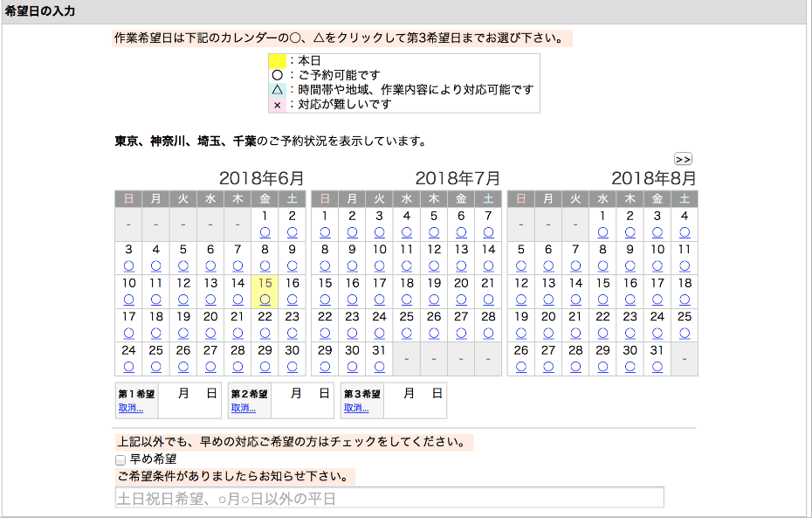Enable the 早め希望 checkbox
The image size is (812, 524).
[120, 459]
